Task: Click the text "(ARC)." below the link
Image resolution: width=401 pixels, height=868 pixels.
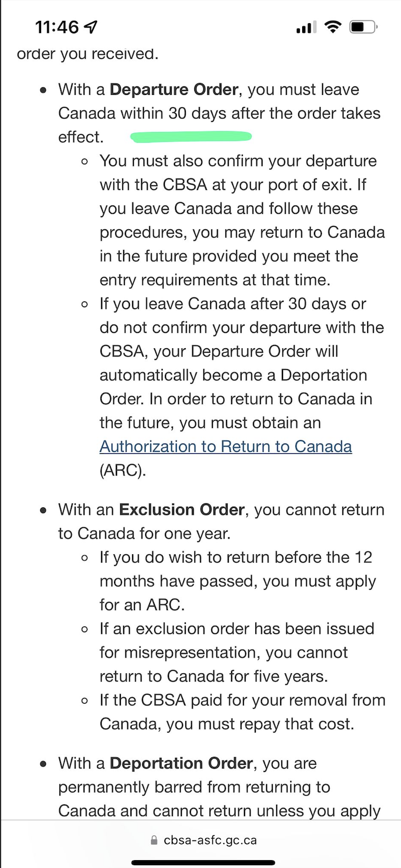Action: pos(123,471)
